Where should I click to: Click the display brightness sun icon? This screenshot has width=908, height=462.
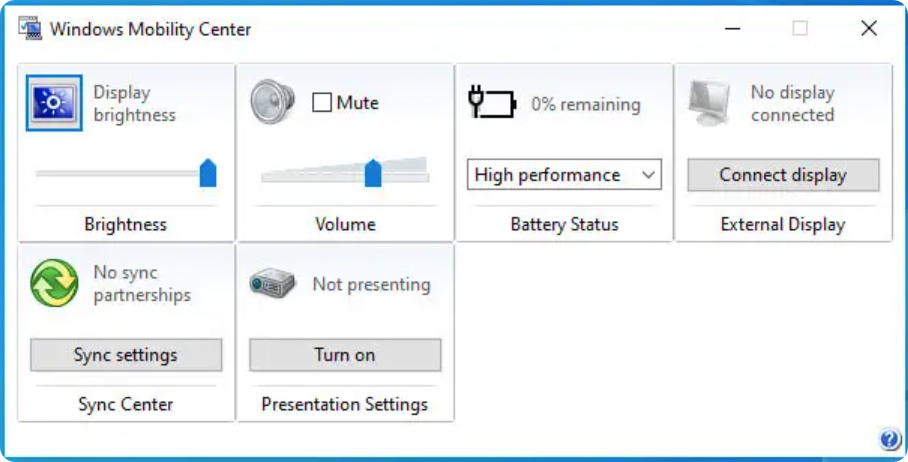coord(54,103)
